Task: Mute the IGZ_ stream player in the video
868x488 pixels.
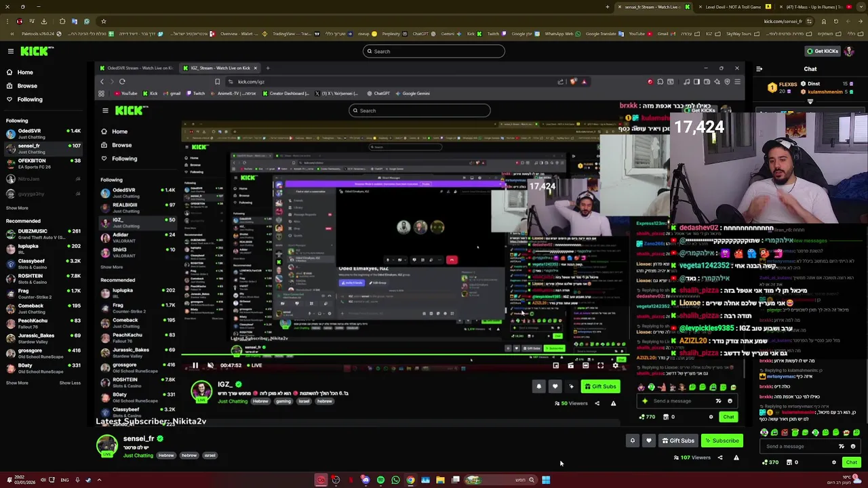Action: pyautogui.click(x=210, y=365)
